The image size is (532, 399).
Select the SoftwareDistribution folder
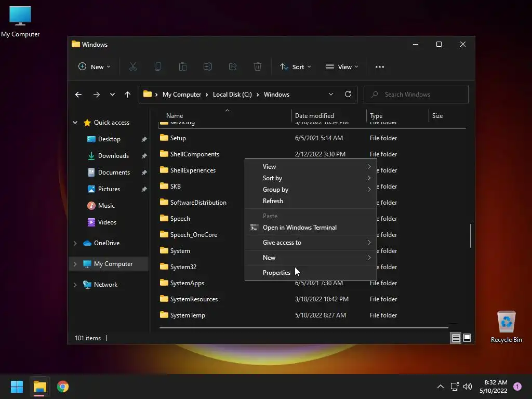point(198,203)
